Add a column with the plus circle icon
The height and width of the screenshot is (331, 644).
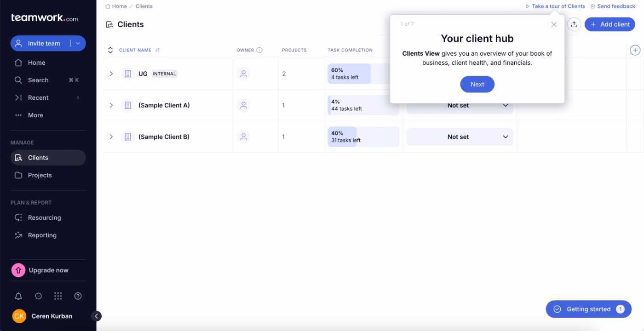click(x=635, y=50)
